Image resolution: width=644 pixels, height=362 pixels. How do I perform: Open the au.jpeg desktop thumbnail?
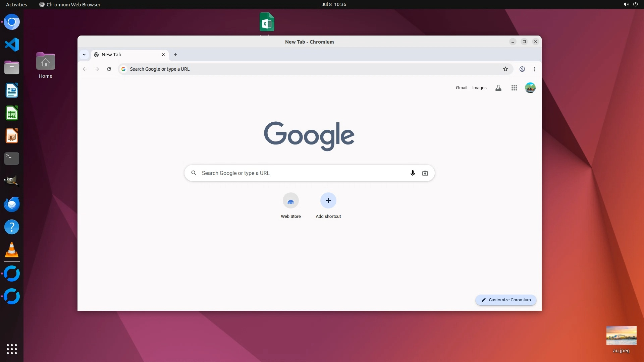point(621,336)
